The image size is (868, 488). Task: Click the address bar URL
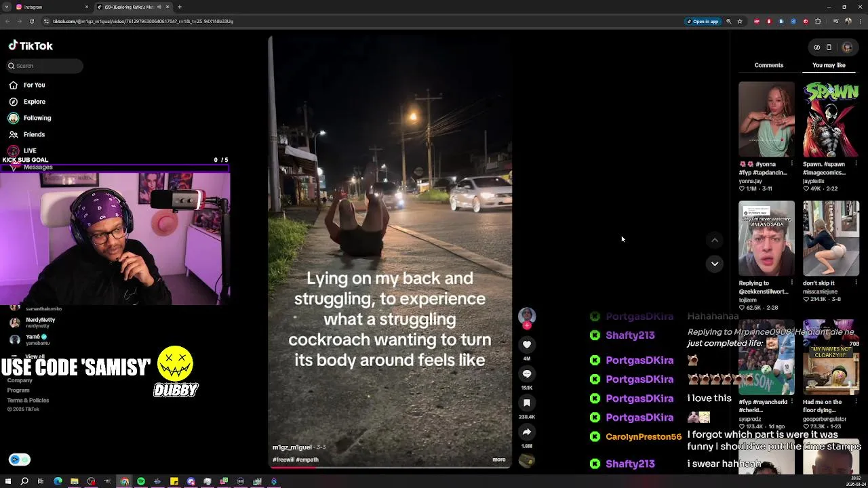pyautogui.click(x=143, y=21)
